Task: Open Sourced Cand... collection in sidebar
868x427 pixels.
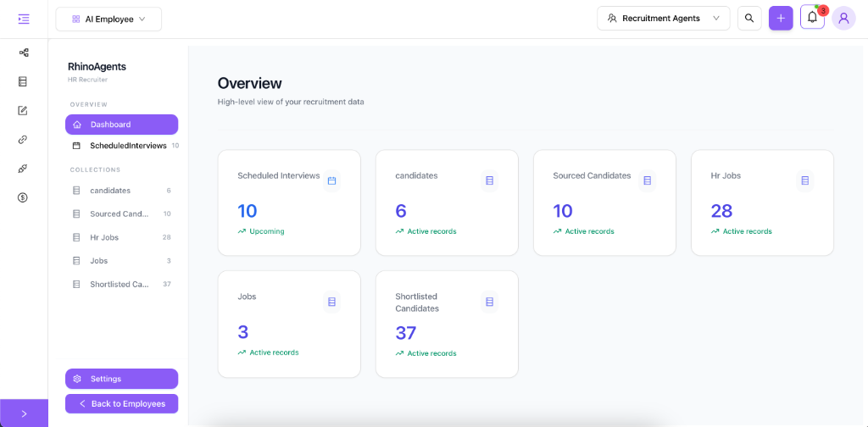Action: [122, 214]
